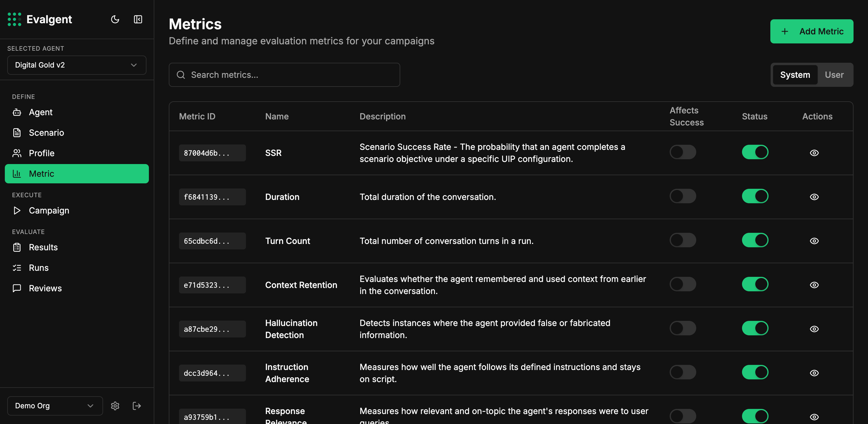Screen dimensions: 868x424
Task: Open the Demo Org dropdown
Action: [55, 406]
